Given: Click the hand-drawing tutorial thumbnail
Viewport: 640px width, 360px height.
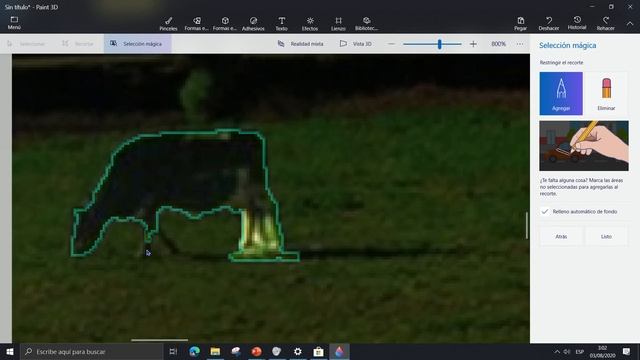Looking at the screenshot, I should coord(584,146).
